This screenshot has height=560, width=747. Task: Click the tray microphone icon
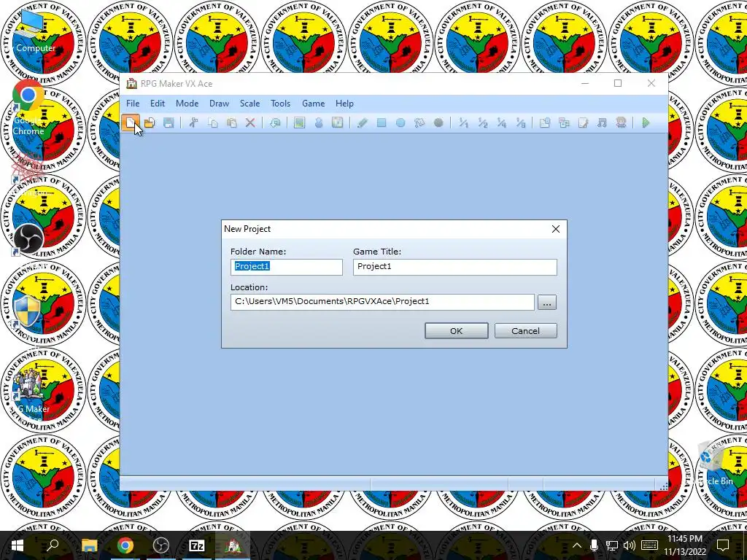click(594, 545)
